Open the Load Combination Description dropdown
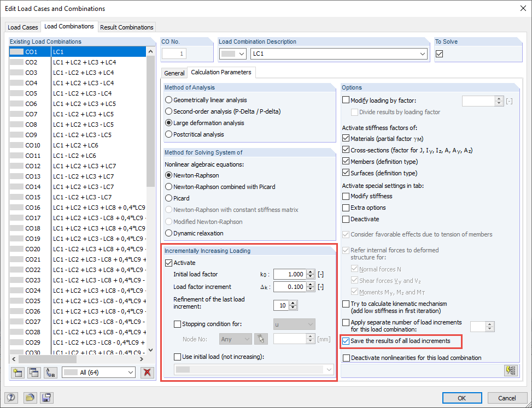This screenshot has height=408, width=532. pos(423,54)
